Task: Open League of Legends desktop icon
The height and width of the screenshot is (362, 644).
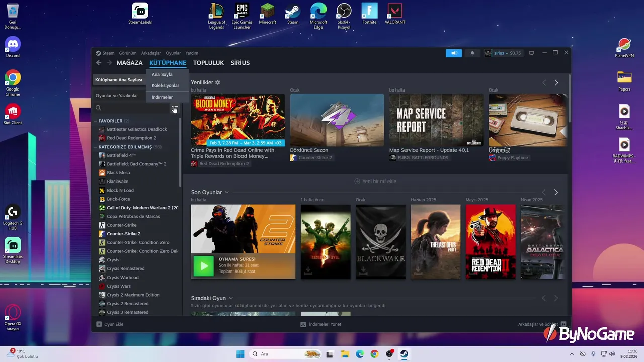Action: pyautogui.click(x=217, y=16)
